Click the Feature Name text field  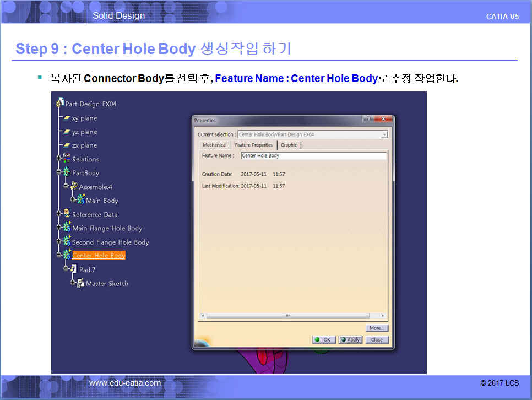tap(313, 156)
